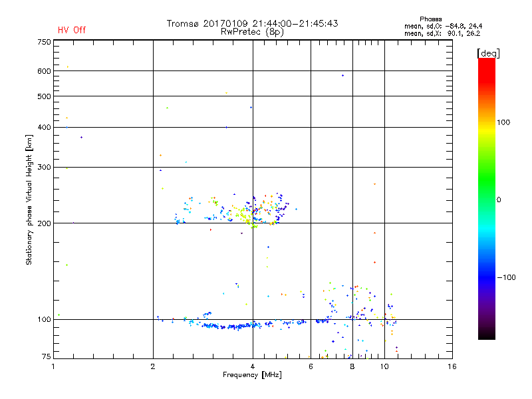Click the x-axis tick label '2'
Image resolution: width=532 pixels, height=399 pixels.
(x=153, y=367)
